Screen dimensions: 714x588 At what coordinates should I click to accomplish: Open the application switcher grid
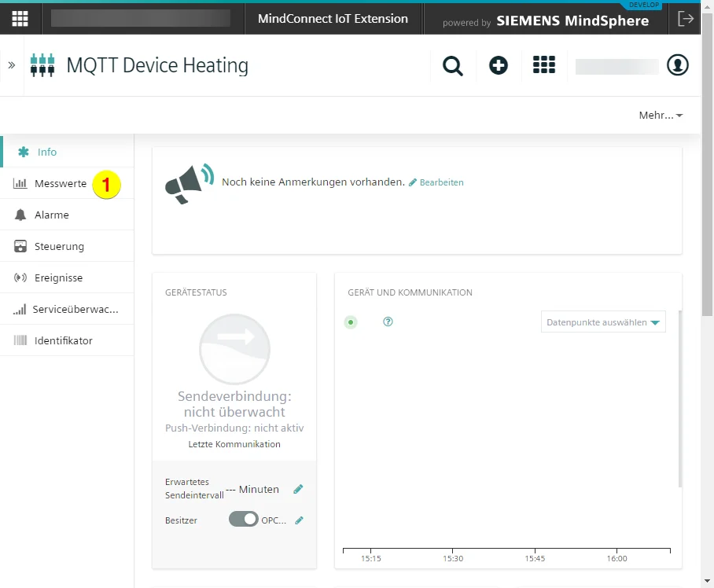point(544,64)
